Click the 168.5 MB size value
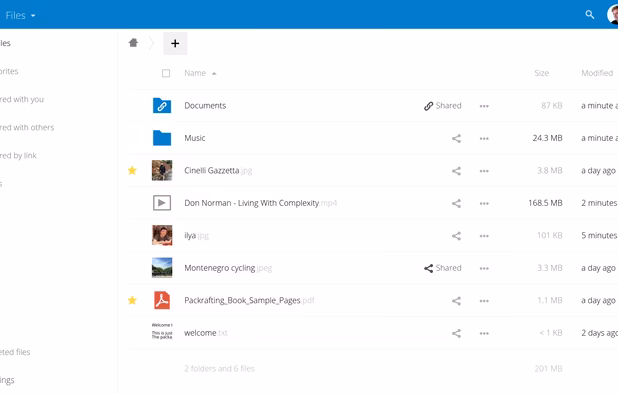Image resolution: width=618 pixels, height=394 pixels. click(545, 203)
